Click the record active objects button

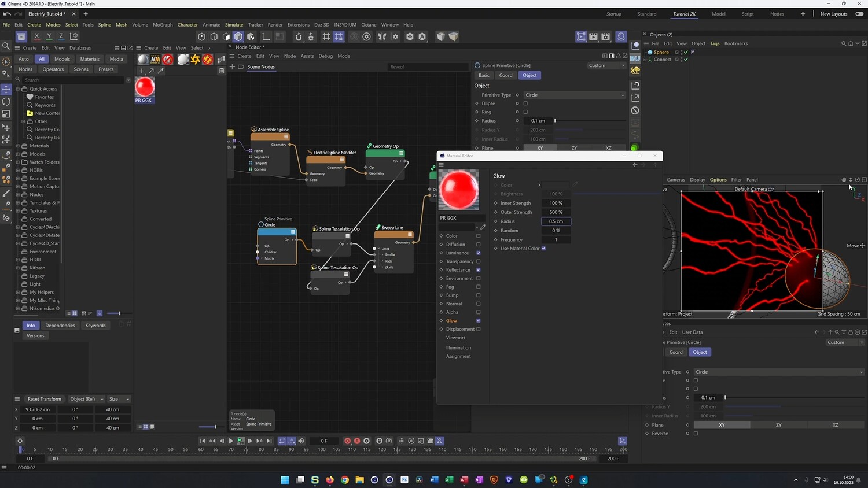click(347, 441)
